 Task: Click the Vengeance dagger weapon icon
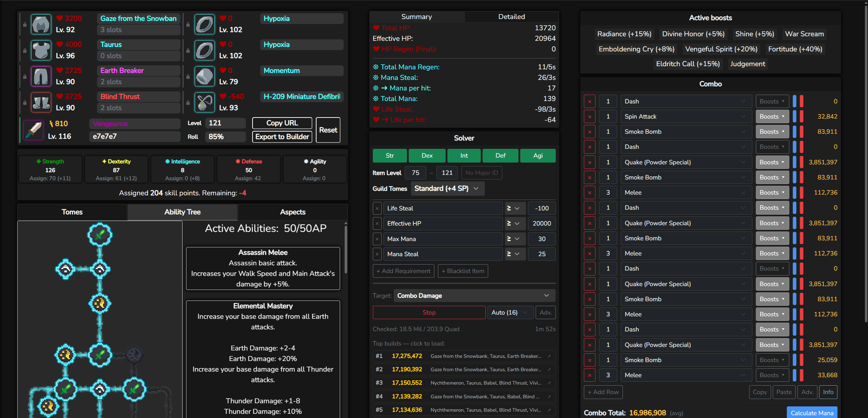33,130
